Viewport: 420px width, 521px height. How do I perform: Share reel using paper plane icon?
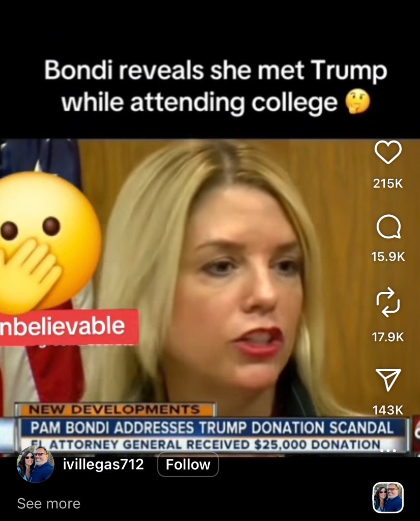(388, 379)
